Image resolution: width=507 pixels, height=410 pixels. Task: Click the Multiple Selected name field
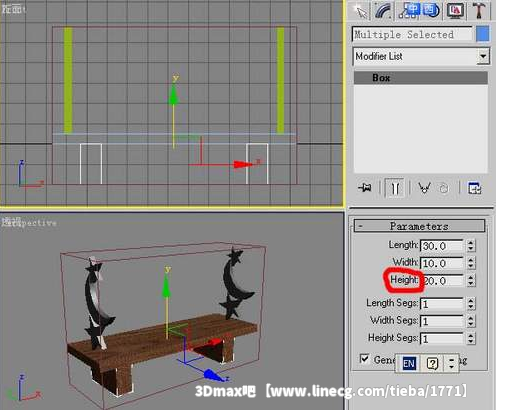pyautogui.click(x=412, y=34)
